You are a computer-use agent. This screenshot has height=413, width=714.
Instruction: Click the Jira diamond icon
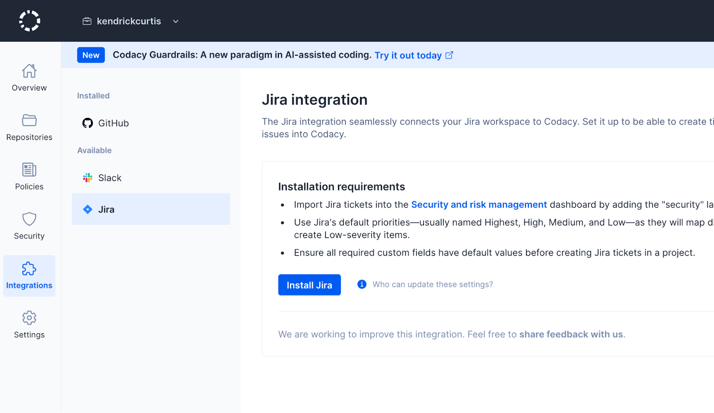click(87, 209)
